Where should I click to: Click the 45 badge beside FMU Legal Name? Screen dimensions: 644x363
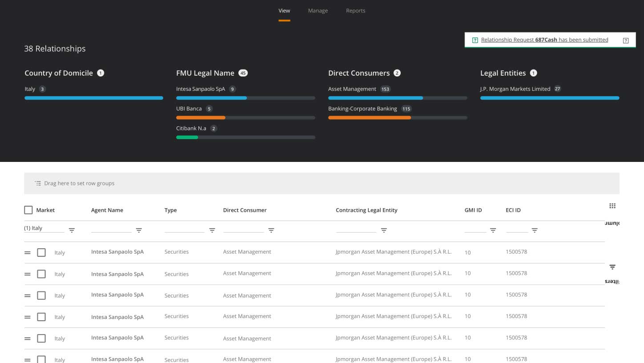click(243, 73)
